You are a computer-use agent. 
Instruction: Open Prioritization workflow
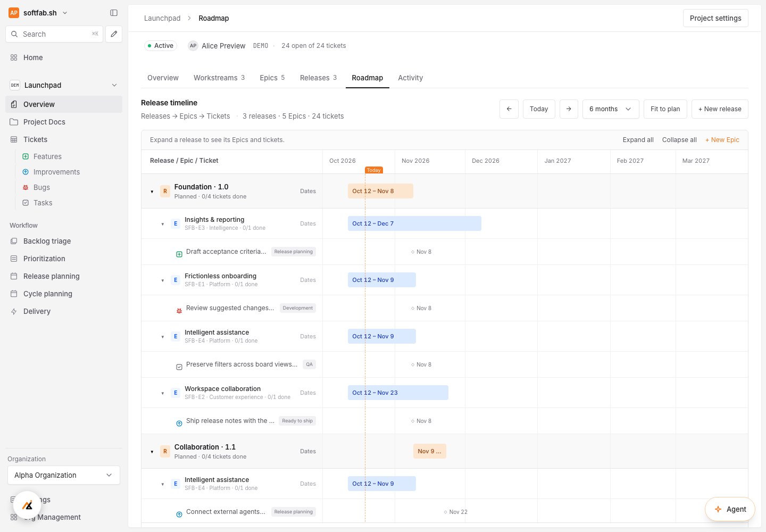coord(64,259)
